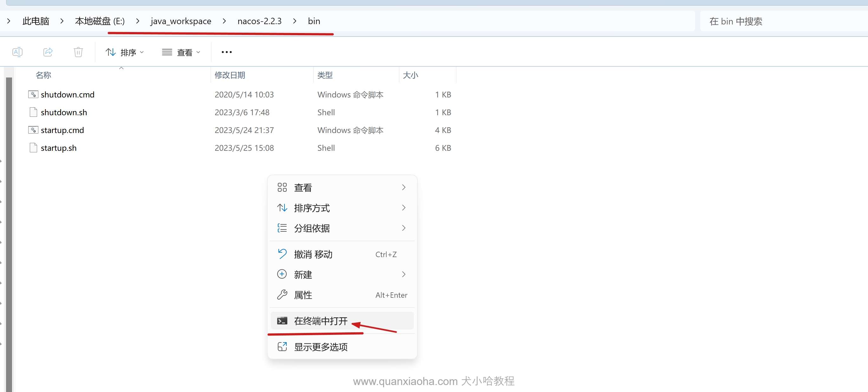Image resolution: width=868 pixels, height=392 pixels.
Task: Choose 显示更多选项 menu entry
Action: click(320, 347)
